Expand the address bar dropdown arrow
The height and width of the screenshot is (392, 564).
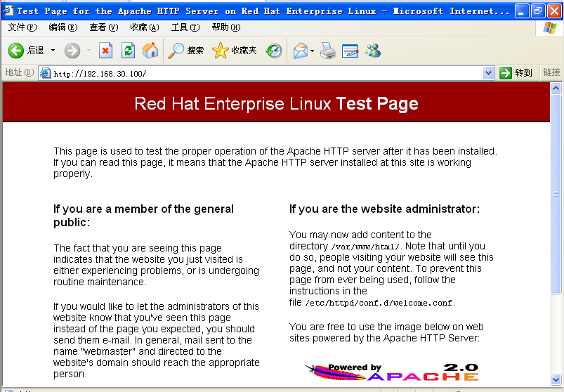(488, 73)
